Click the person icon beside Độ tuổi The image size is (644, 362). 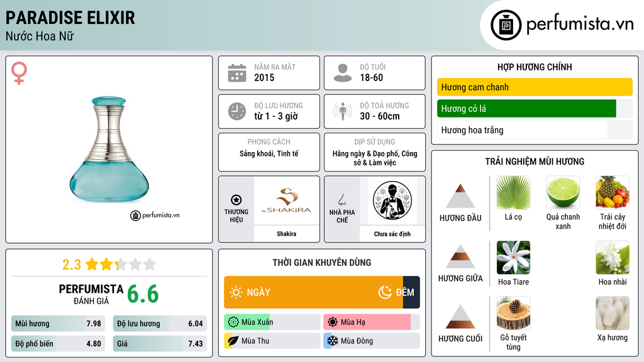pos(343,73)
